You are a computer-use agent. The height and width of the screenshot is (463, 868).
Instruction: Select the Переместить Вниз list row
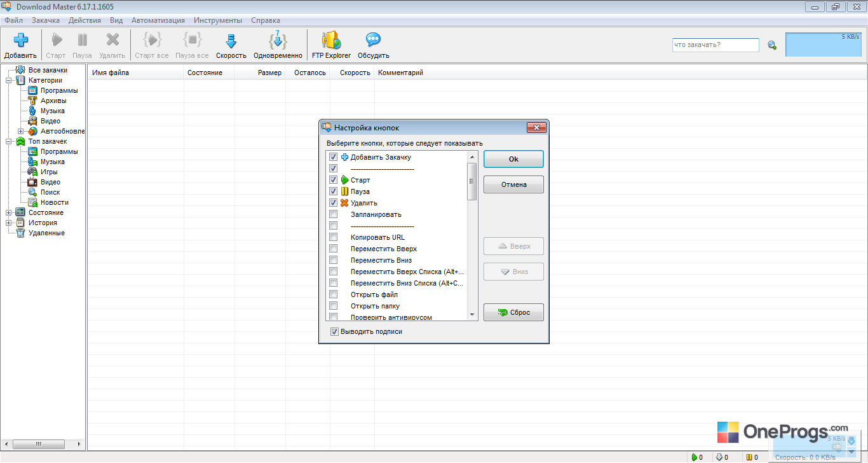point(397,260)
